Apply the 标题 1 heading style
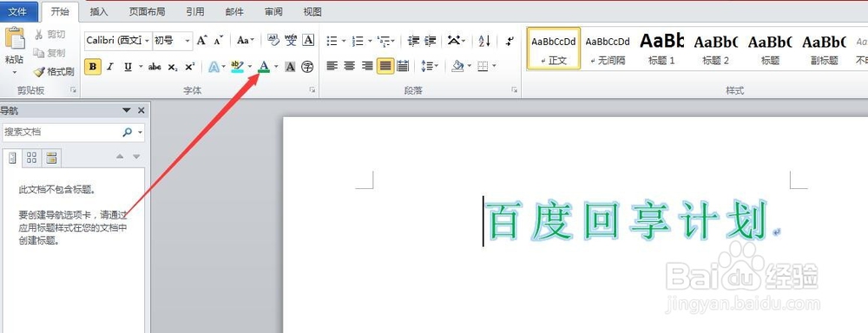The height and width of the screenshot is (333, 868). click(x=661, y=49)
